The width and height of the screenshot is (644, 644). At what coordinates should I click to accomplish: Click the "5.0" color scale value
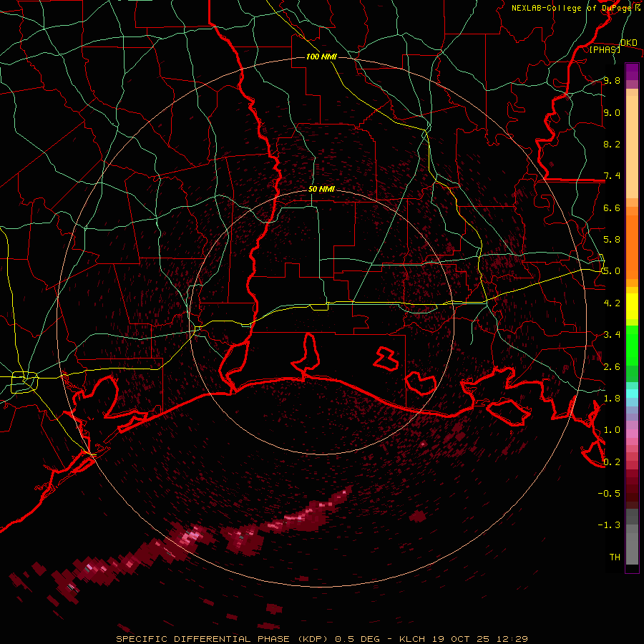pyautogui.click(x=612, y=271)
